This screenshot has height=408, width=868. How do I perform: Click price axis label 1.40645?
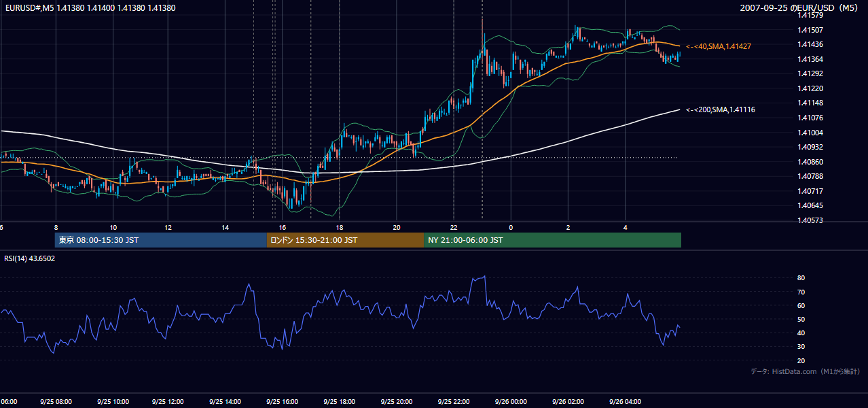tap(809, 205)
